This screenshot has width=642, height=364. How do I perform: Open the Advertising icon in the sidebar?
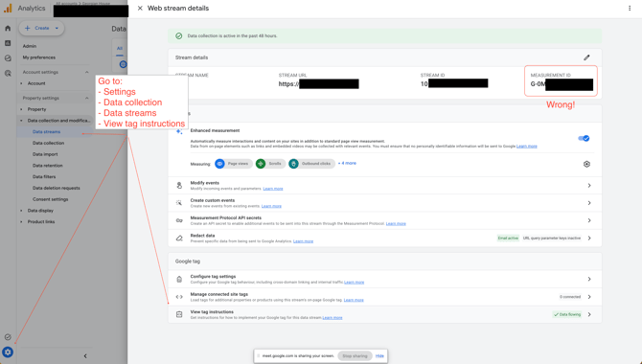[8, 74]
